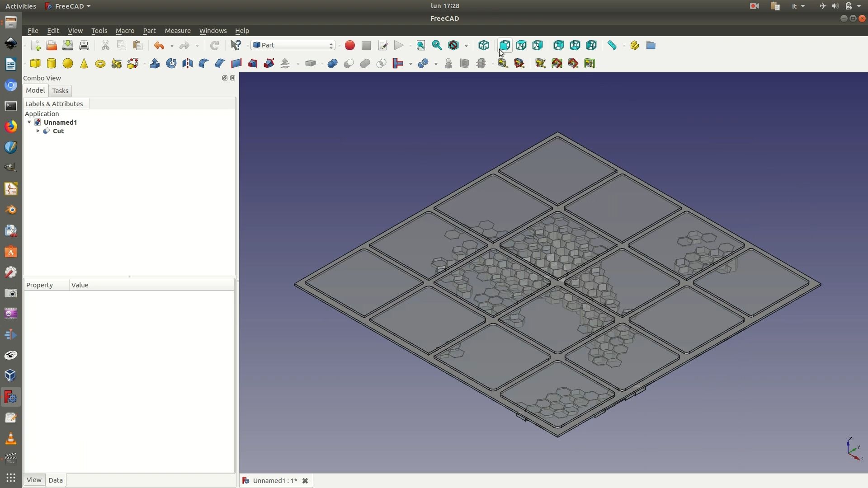The height and width of the screenshot is (488, 868).
Task: Select the Measure Linear tool
Action: coord(503,63)
